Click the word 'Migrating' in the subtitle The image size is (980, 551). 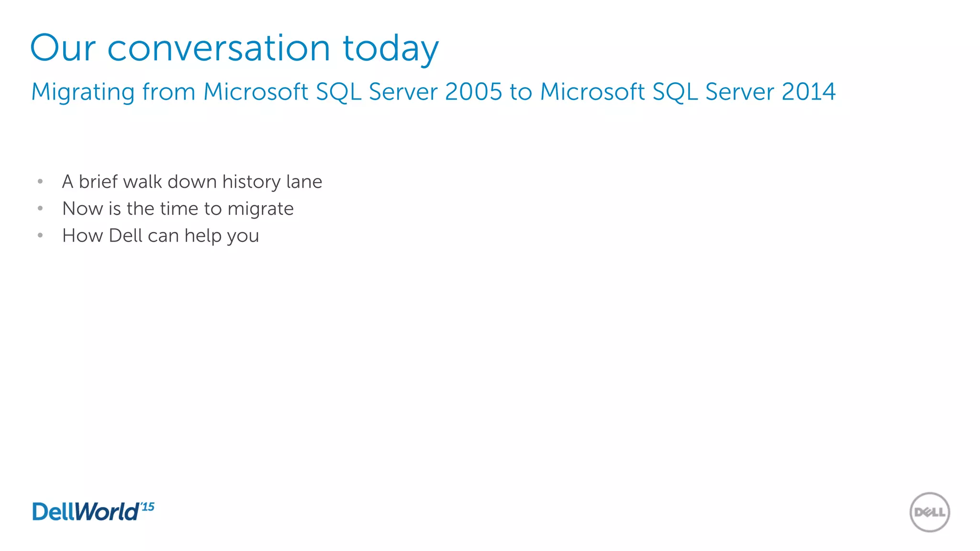[x=83, y=91]
